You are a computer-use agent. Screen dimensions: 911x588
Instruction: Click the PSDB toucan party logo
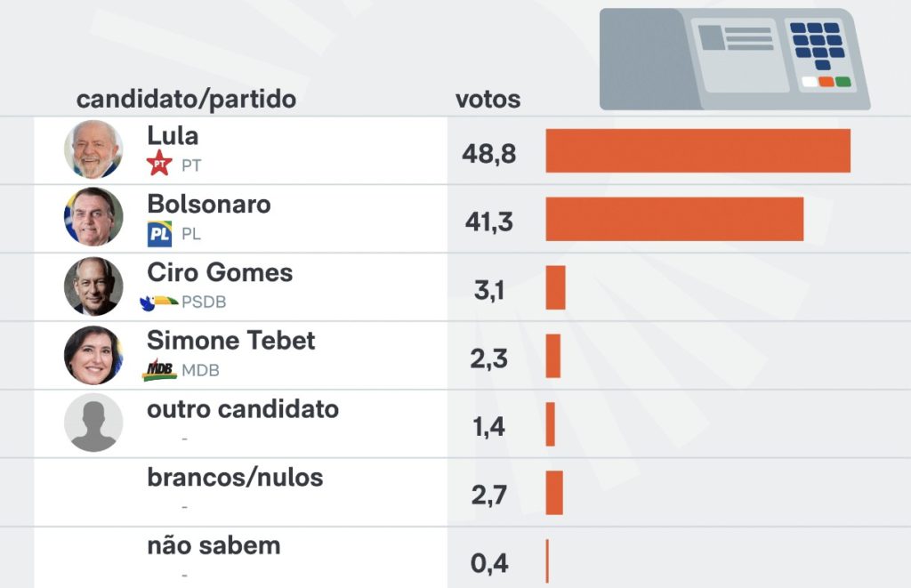point(159,302)
